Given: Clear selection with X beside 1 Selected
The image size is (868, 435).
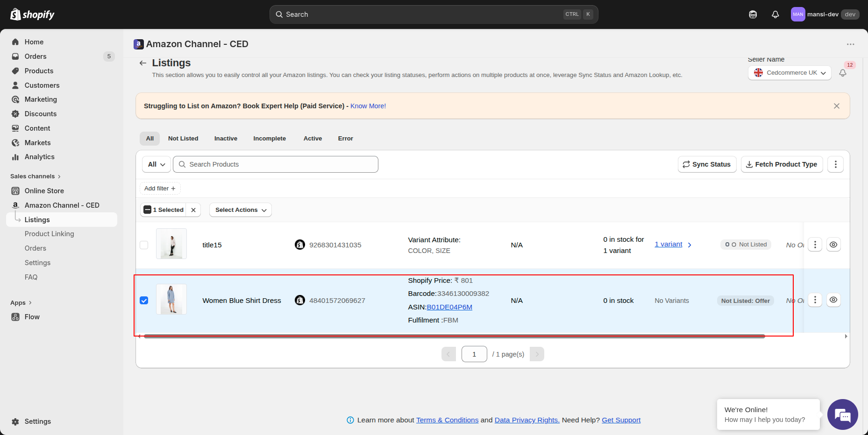Looking at the screenshot, I should (193, 210).
